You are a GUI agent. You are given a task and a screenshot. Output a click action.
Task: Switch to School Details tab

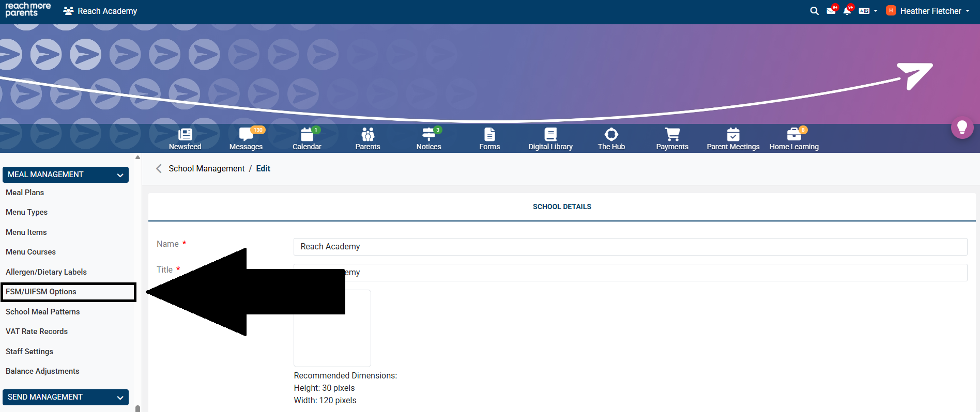point(562,207)
